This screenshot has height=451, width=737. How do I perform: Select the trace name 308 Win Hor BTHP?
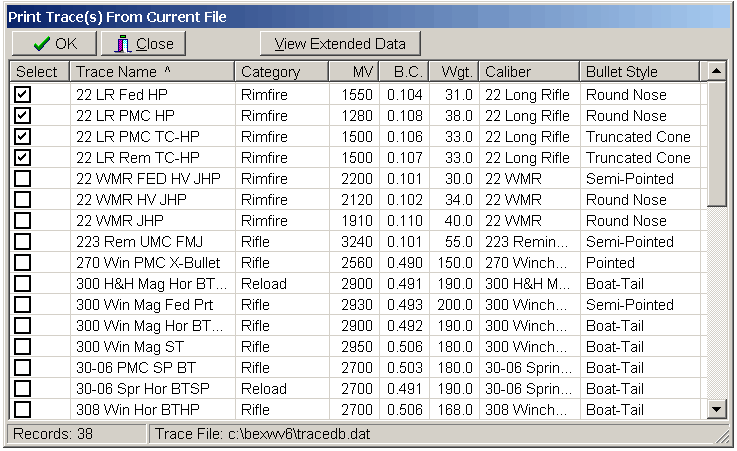pos(138,409)
